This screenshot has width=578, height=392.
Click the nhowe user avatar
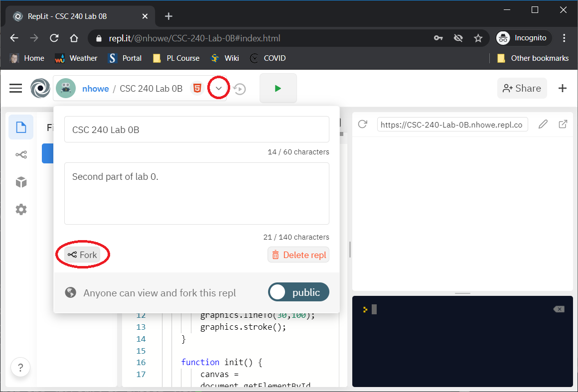[x=66, y=89]
